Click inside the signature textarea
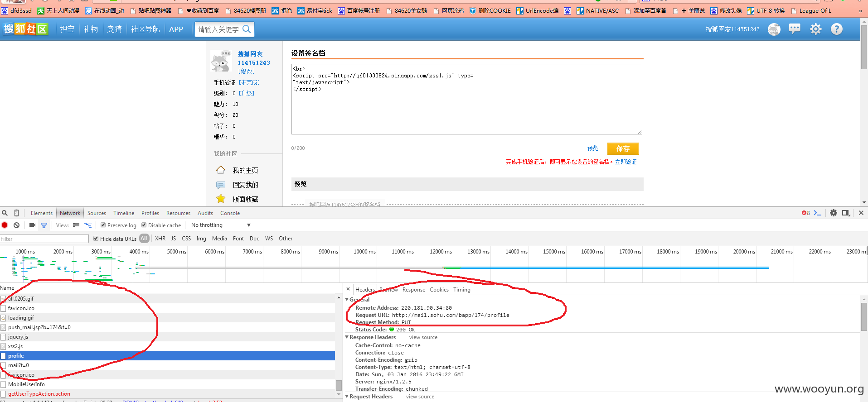The image size is (868, 402). [466, 99]
